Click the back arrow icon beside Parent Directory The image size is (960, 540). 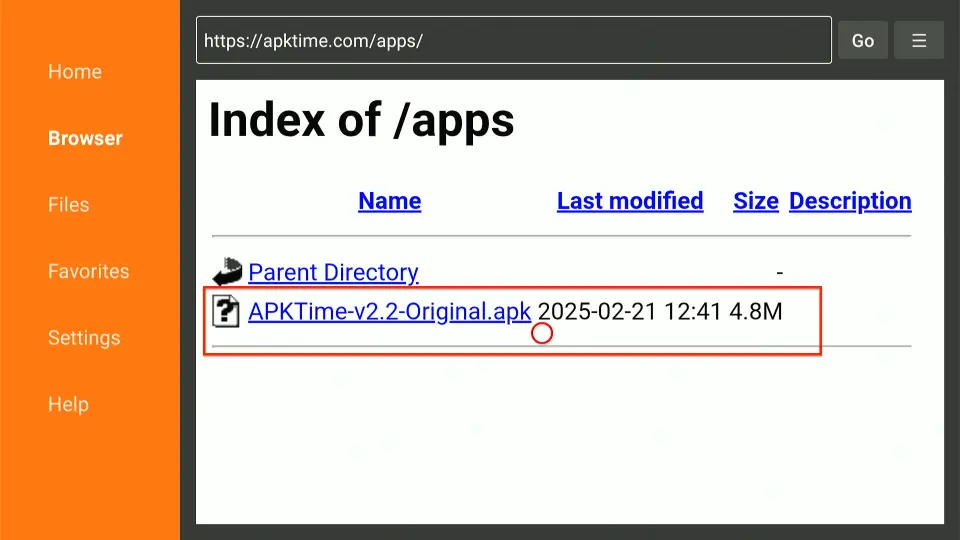point(227,272)
